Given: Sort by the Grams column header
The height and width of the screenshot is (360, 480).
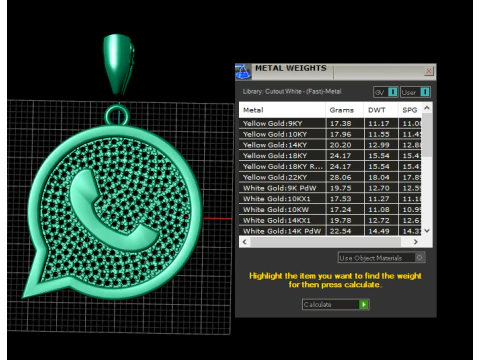Looking at the screenshot, I should 345,110.
